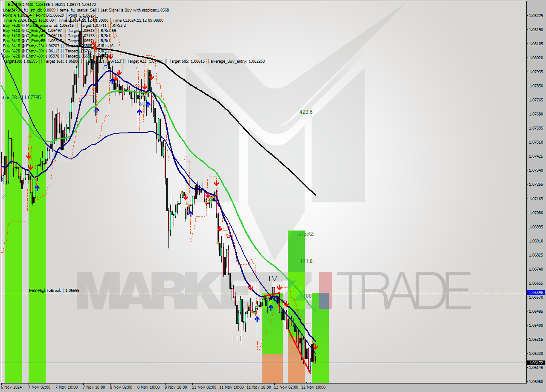Viewport: 546px width, 392px height.
Task: Click the '11 Nov 10:00' time axis label
Action: coord(231,387)
